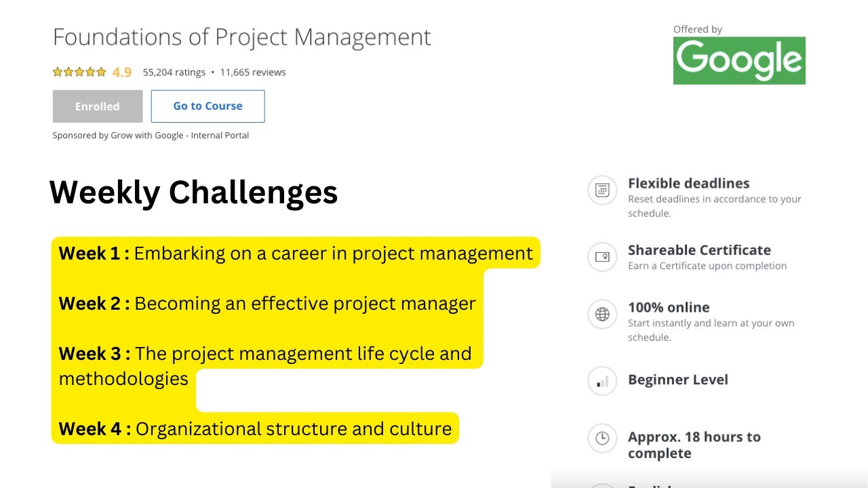This screenshot has width=868, height=488.
Task: Click the Weekly Challenges heading
Action: click(194, 192)
